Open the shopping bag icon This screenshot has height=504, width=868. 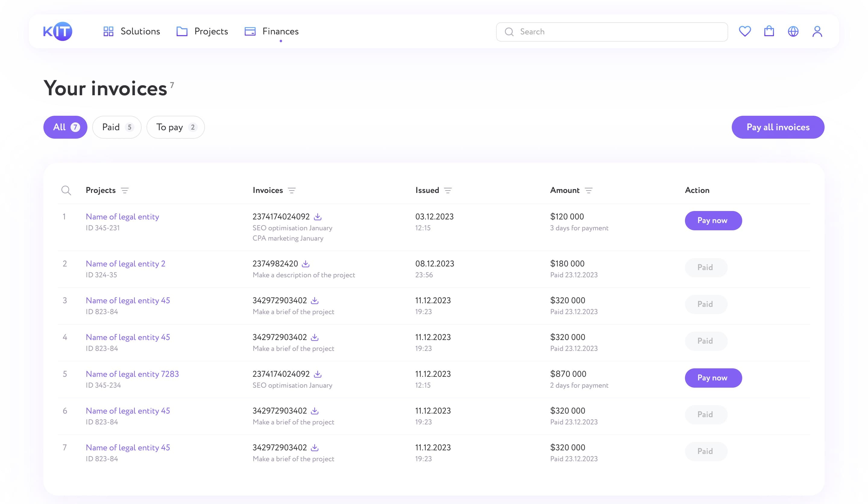coord(769,31)
